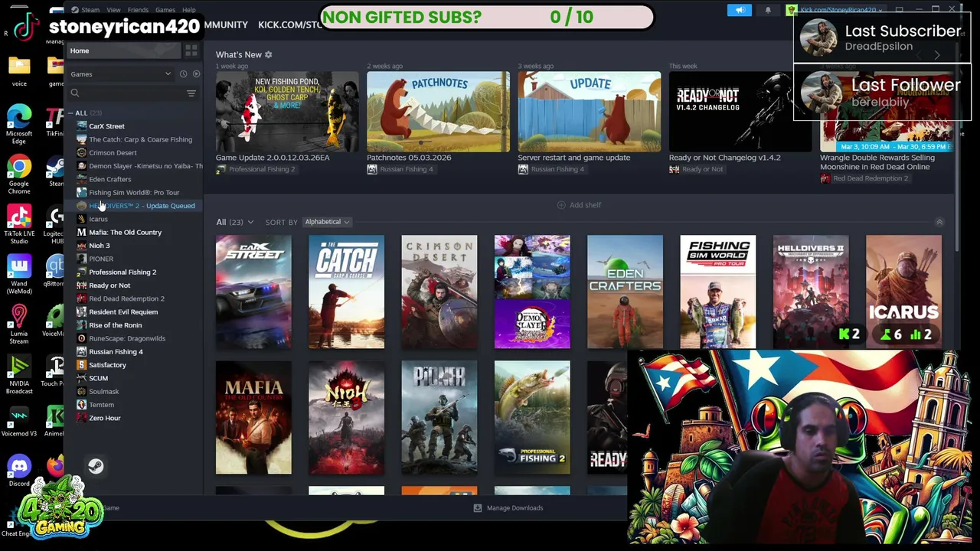
Task: Select PIONER in the sidebar list
Action: click(x=100, y=259)
